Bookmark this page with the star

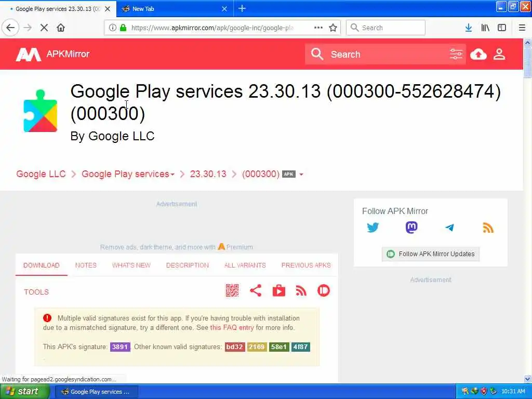tap(333, 28)
